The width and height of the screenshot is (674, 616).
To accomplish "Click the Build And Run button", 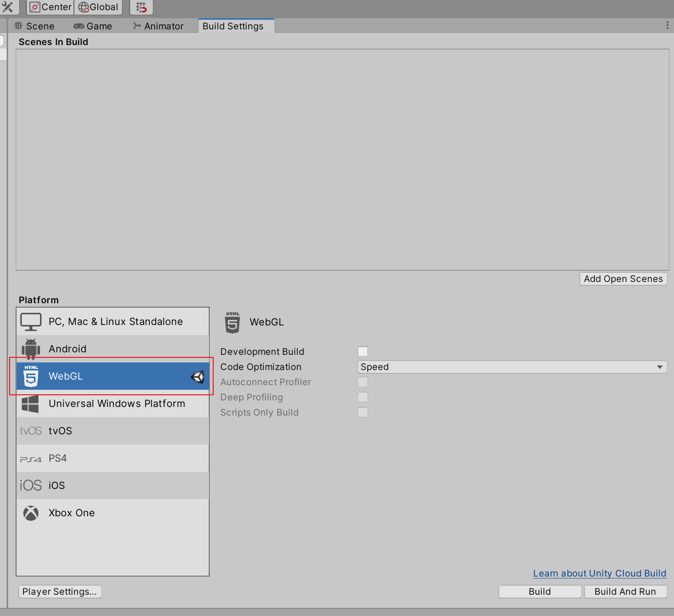I will pos(626,591).
